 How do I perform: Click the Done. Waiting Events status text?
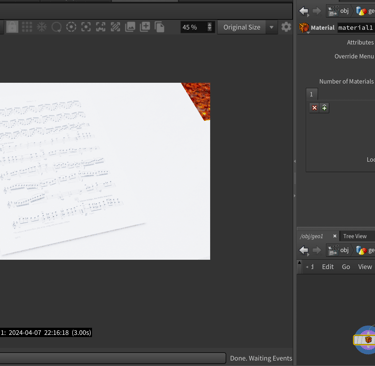[261, 358]
